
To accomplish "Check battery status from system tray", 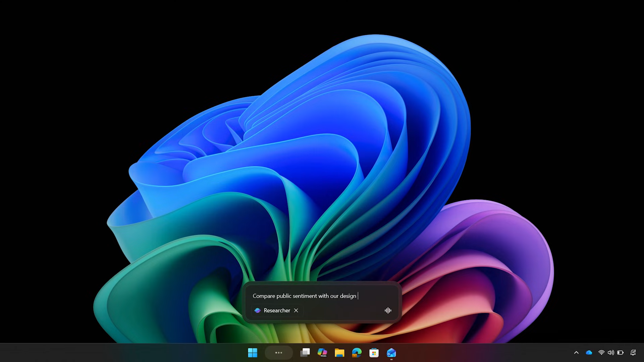I will pyautogui.click(x=620, y=353).
